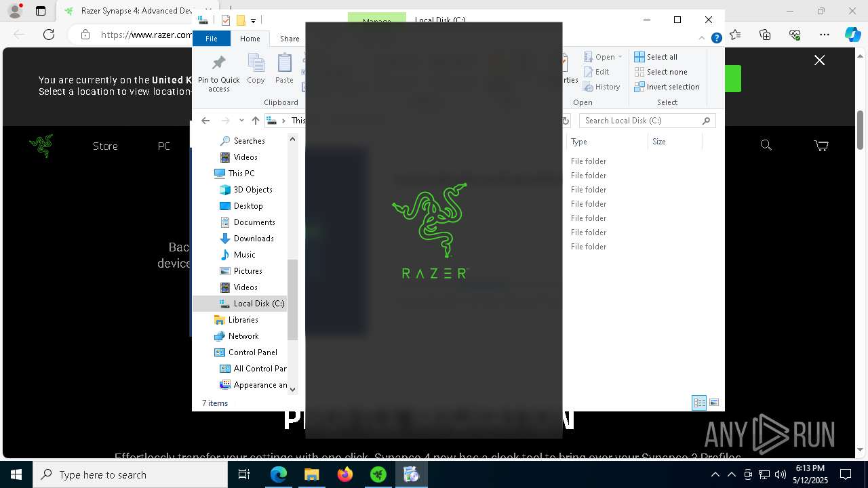Viewport: 868px width, 488px height.
Task: Open Edge Favorites star icon
Action: (x=736, y=35)
